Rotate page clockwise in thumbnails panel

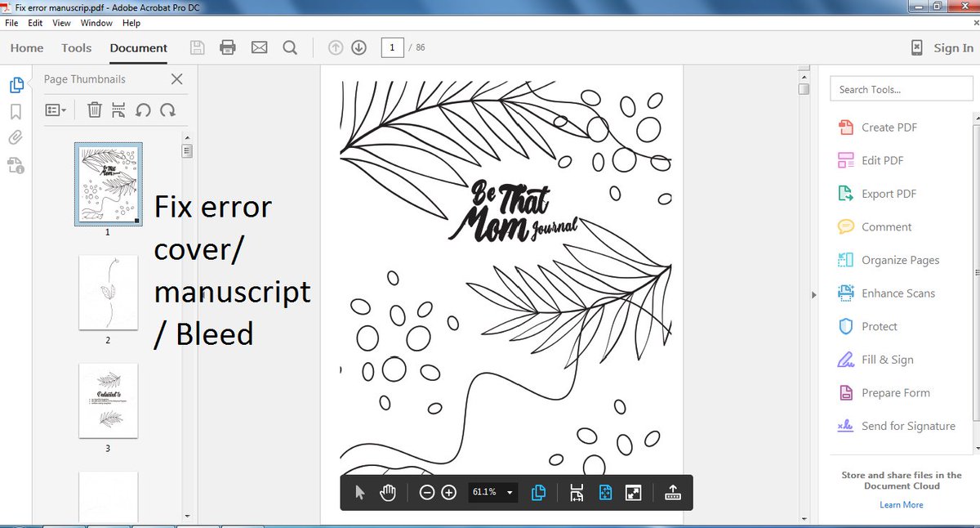(167, 110)
